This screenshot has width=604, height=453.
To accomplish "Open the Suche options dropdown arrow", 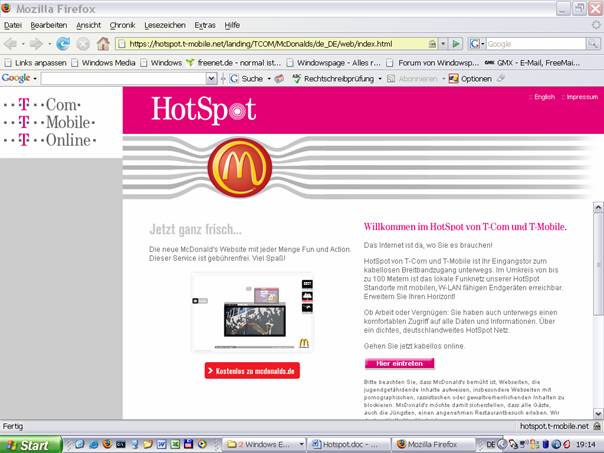I will (x=268, y=79).
